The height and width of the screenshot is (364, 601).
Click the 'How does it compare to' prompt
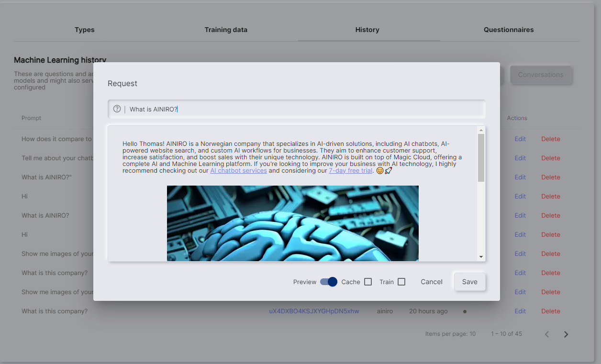click(56, 139)
